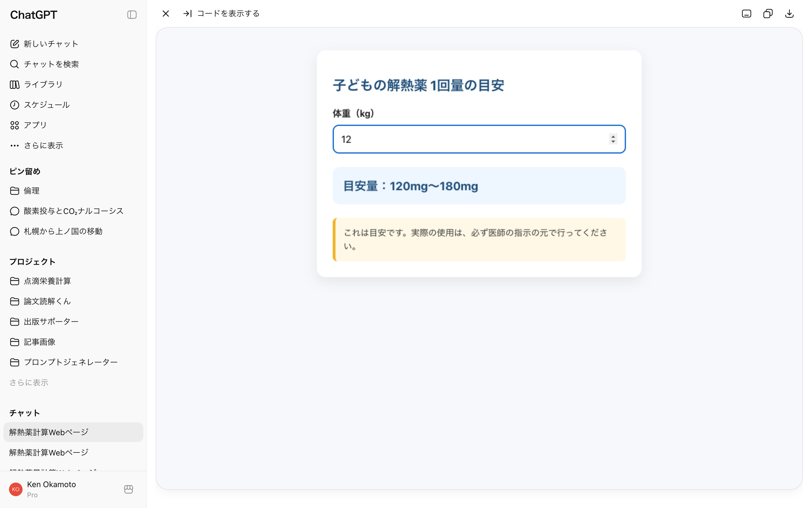Download the page with the download icon
Screen dimensions: 812x508
coord(789,14)
